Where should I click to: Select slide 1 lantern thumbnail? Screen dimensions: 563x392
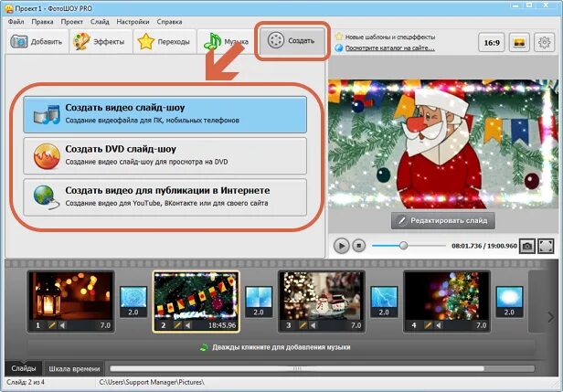[x=70, y=296]
